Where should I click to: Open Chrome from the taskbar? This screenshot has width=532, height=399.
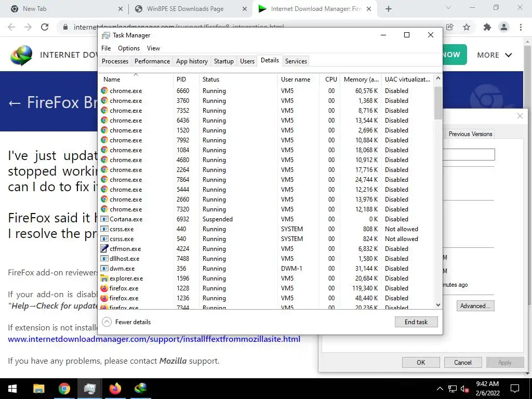[64, 389]
